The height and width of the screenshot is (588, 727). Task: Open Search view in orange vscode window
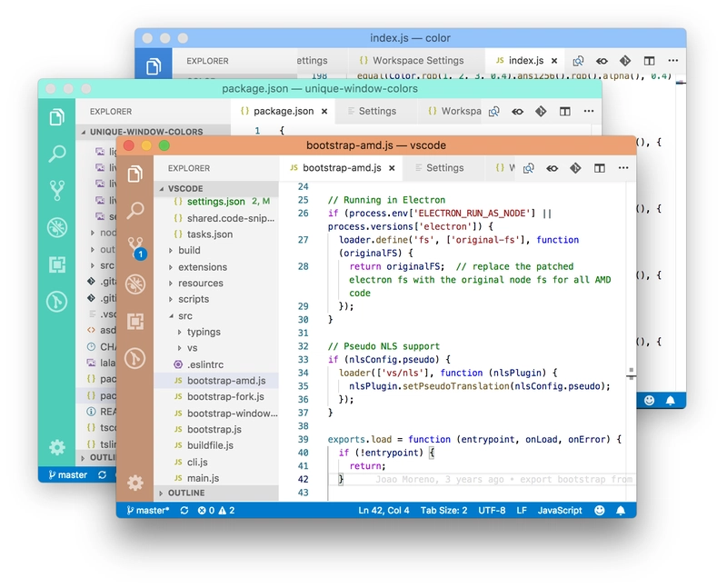click(x=135, y=210)
